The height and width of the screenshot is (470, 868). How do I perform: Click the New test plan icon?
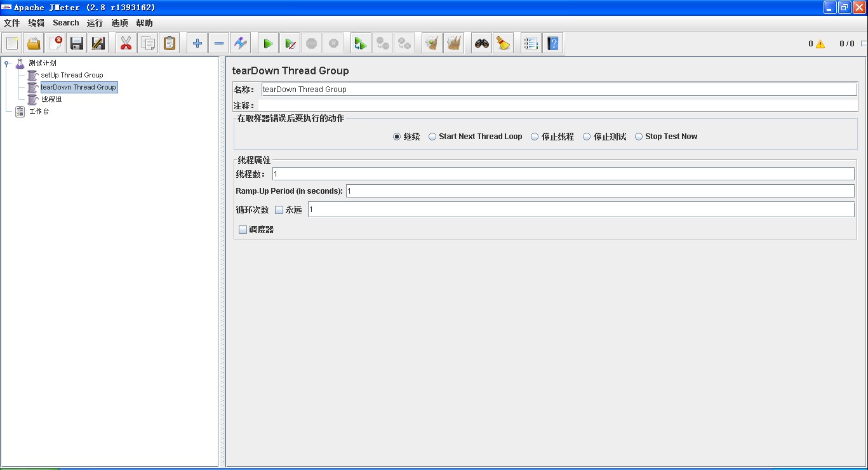pyautogui.click(x=12, y=43)
